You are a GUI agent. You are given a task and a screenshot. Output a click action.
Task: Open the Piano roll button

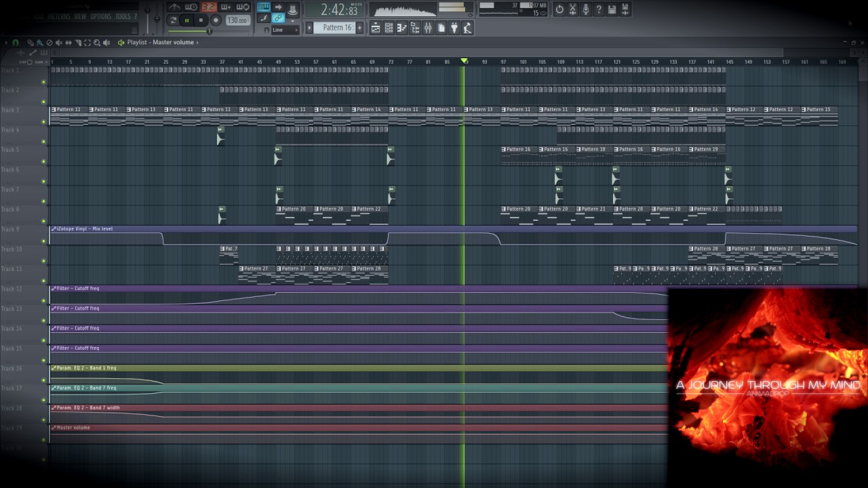[401, 28]
